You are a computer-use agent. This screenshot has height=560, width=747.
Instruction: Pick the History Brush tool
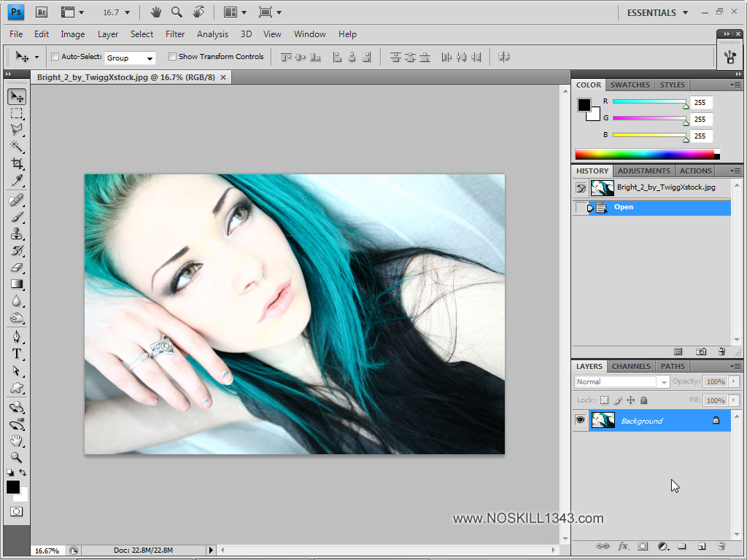(x=17, y=251)
